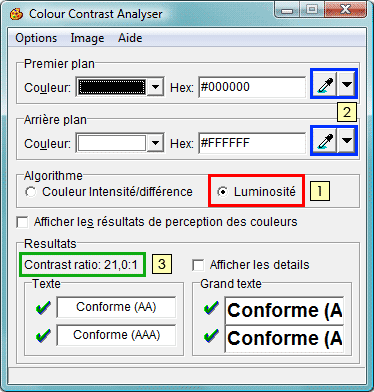Click the foreground Hex field #000000

click(252, 87)
